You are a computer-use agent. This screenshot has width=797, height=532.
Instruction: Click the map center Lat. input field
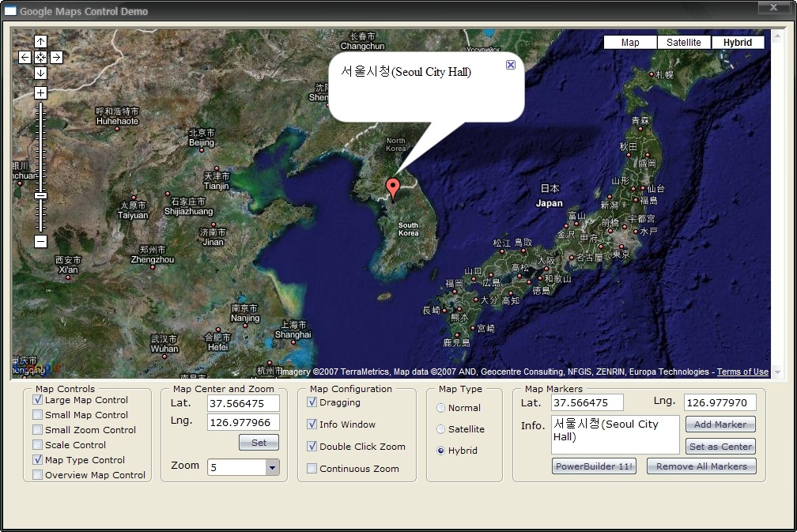tap(244, 403)
